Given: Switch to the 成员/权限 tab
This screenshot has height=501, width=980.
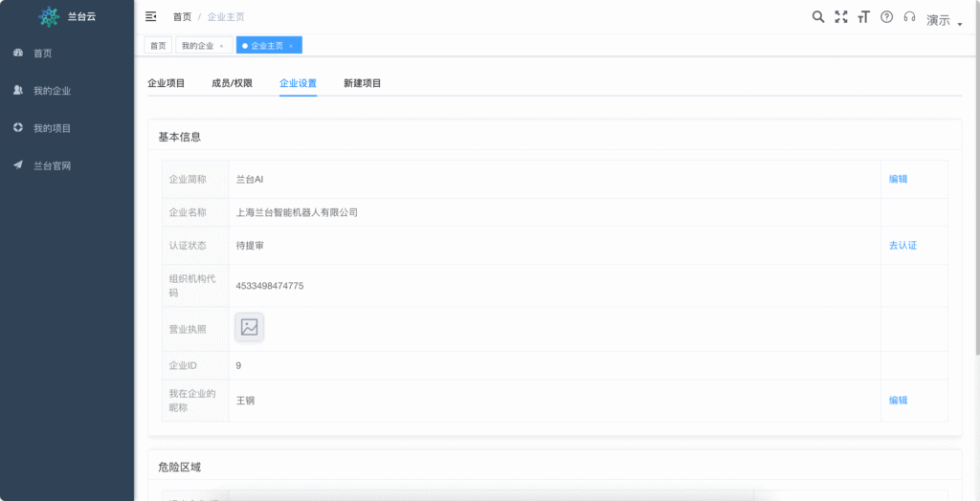Looking at the screenshot, I should 232,83.
